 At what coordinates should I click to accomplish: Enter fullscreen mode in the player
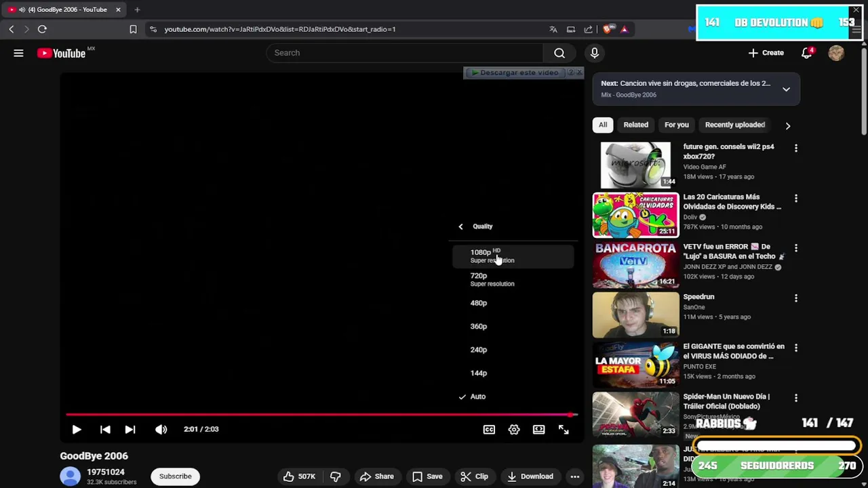564,429
